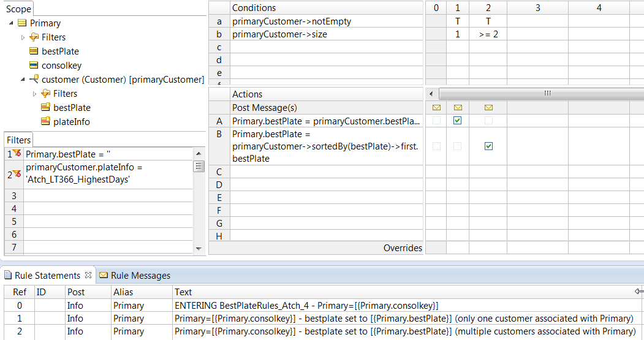Click the Post column header
Image resolution: width=644 pixels, height=340 pixels.
88,292
